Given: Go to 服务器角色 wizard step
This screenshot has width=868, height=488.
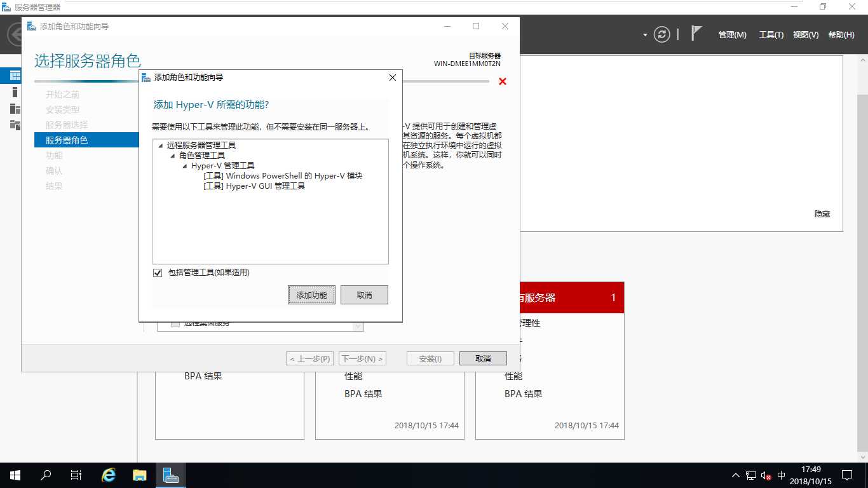Looking at the screenshot, I should pos(86,140).
